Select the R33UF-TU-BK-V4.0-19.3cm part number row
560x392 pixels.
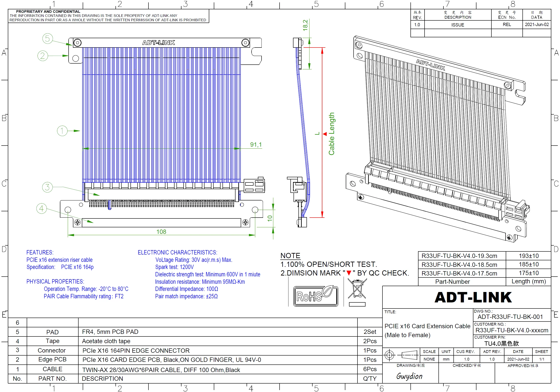[x=459, y=256]
